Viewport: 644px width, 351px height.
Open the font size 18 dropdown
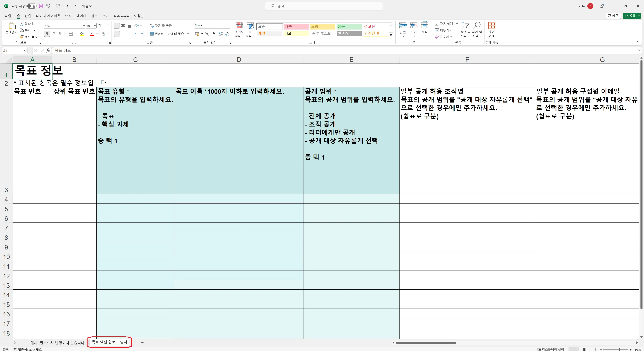95,26
